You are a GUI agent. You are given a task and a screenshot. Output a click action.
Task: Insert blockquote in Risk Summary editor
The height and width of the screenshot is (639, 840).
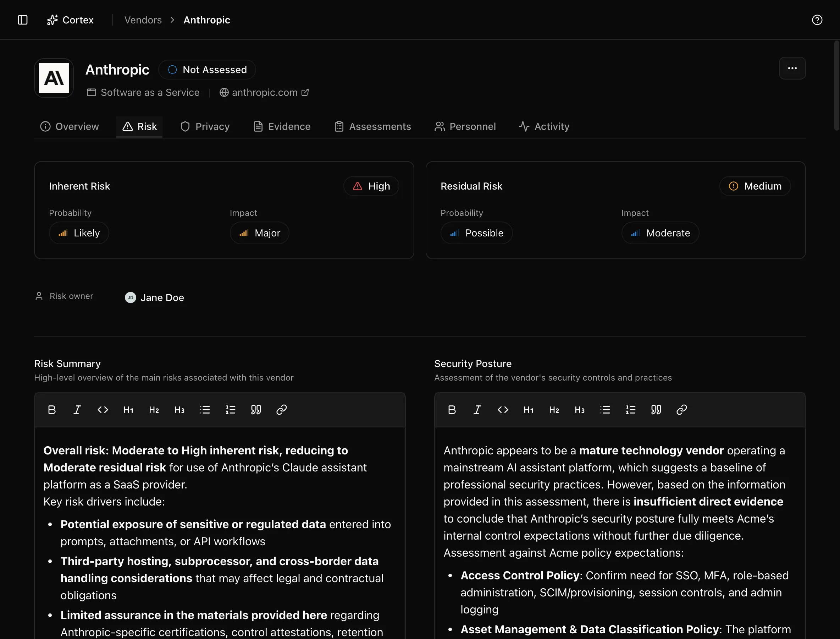(x=256, y=410)
